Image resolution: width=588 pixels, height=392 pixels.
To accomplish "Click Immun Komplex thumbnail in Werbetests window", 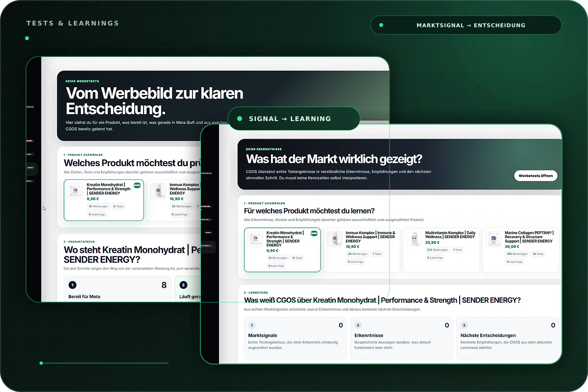I will (x=159, y=191).
